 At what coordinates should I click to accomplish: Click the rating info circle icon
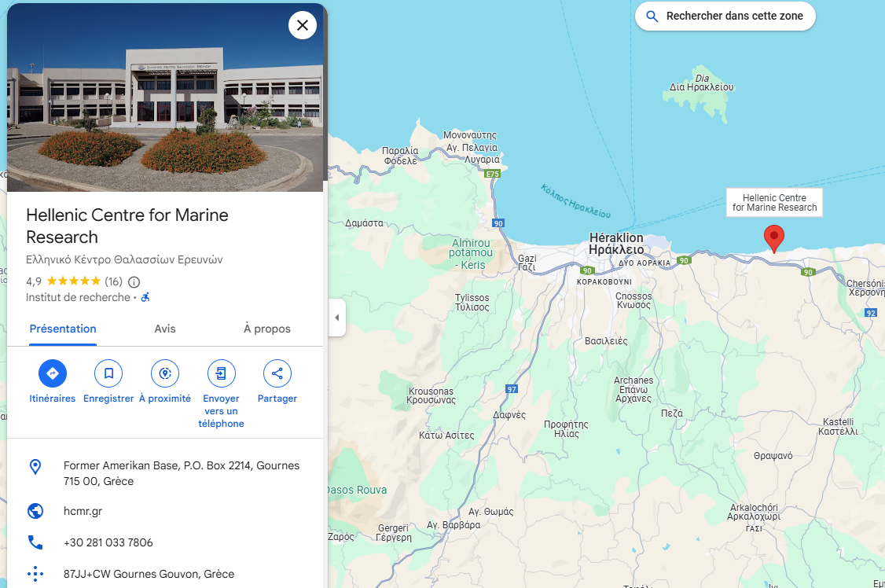(x=134, y=281)
